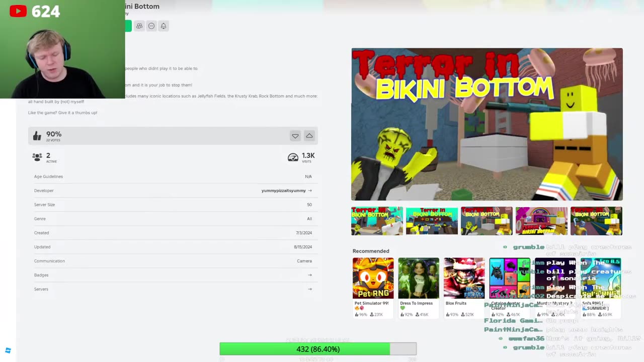Expand the Servers row arrow

310,289
